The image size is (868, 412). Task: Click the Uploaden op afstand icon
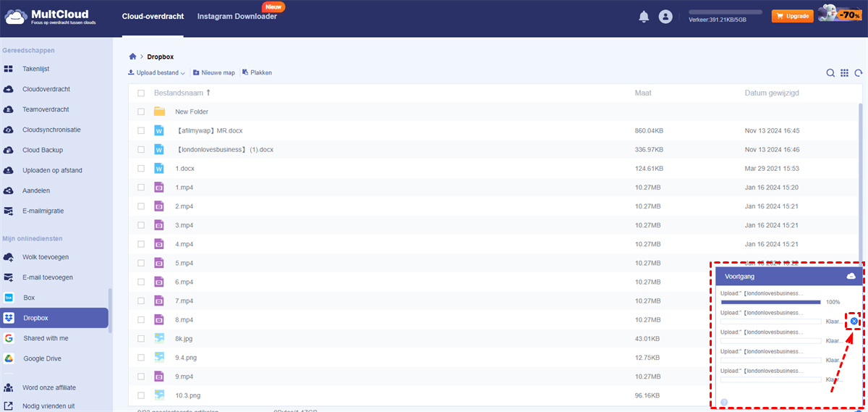click(x=9, y=170)
